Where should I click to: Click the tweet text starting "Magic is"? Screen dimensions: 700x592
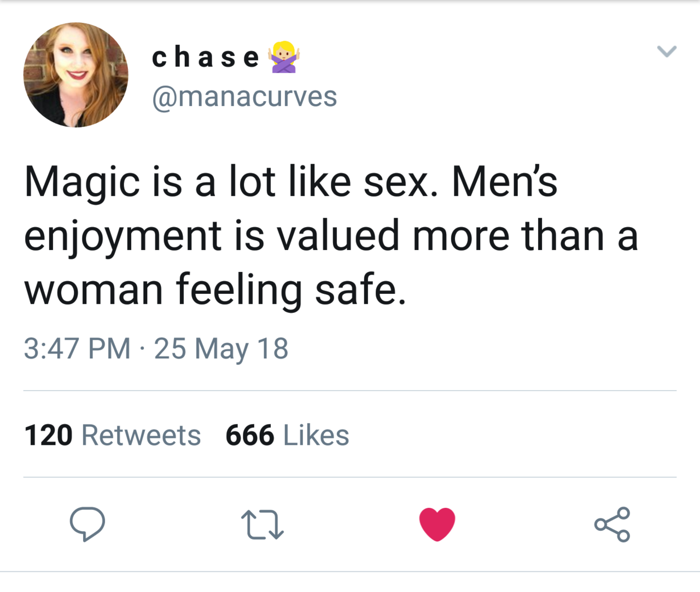click(x=290, y=182)
